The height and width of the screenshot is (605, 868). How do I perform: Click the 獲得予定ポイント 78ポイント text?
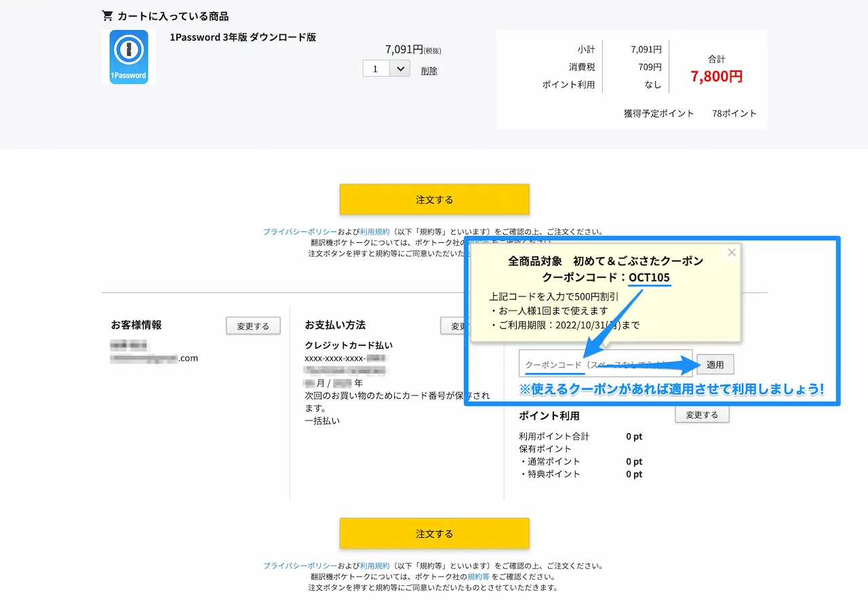(690, 113)
